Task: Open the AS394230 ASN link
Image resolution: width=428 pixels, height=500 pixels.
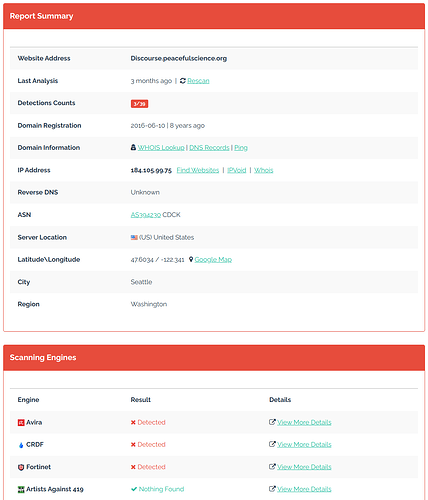Action: tap(146, 215)
